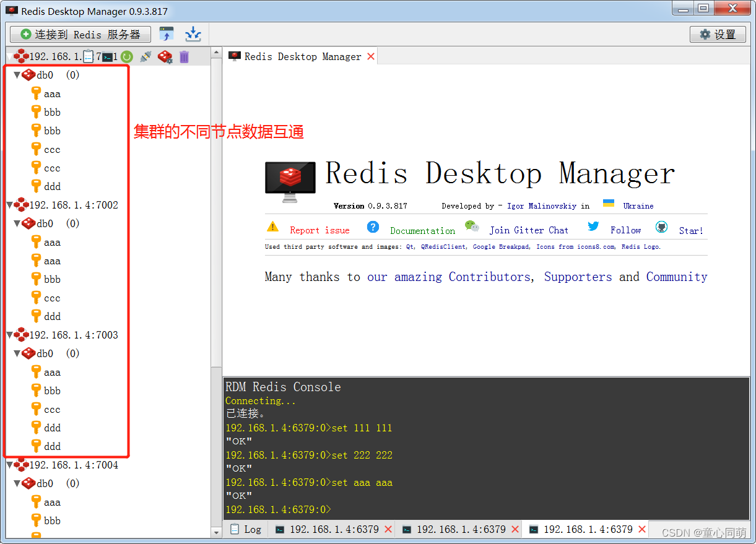
Task: Select key aaa under 192.168.1.4:7003
Action: click(52, 372)
